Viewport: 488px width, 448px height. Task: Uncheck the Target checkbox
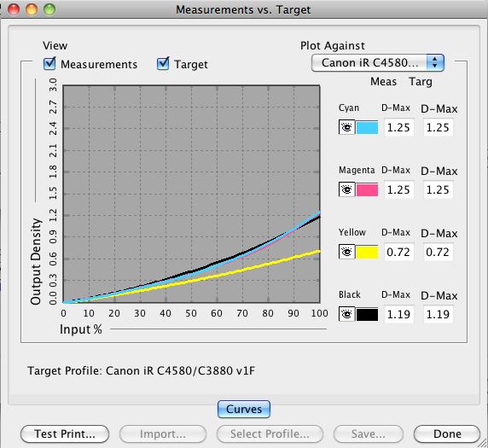163,64
